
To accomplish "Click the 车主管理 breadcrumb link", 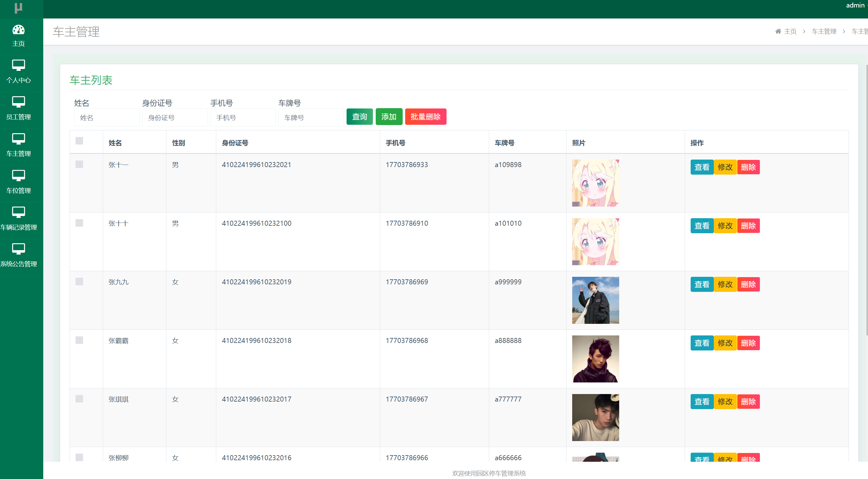I will (824, 31).
